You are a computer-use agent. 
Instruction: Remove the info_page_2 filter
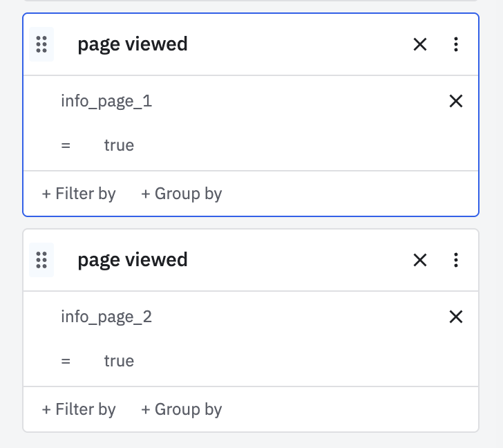click(456, 317)
